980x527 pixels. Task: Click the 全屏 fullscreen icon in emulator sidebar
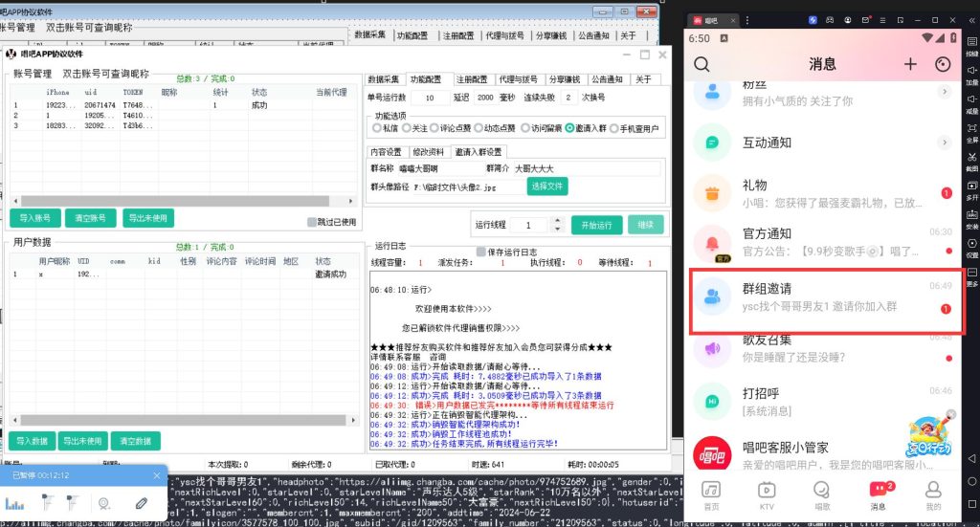tap(971, 132)
